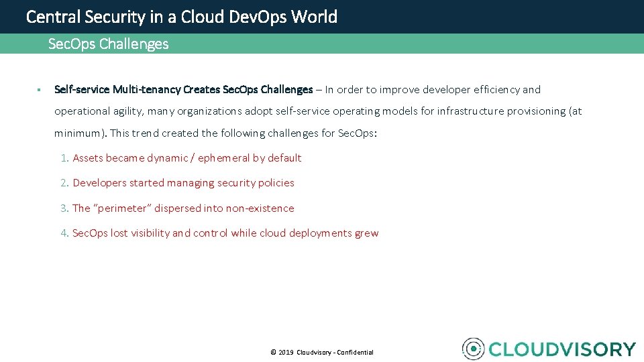The image size is (644, 362).
Task: Select the 'SecOps Challenges' subtitle text
Action: click(109, 44)
